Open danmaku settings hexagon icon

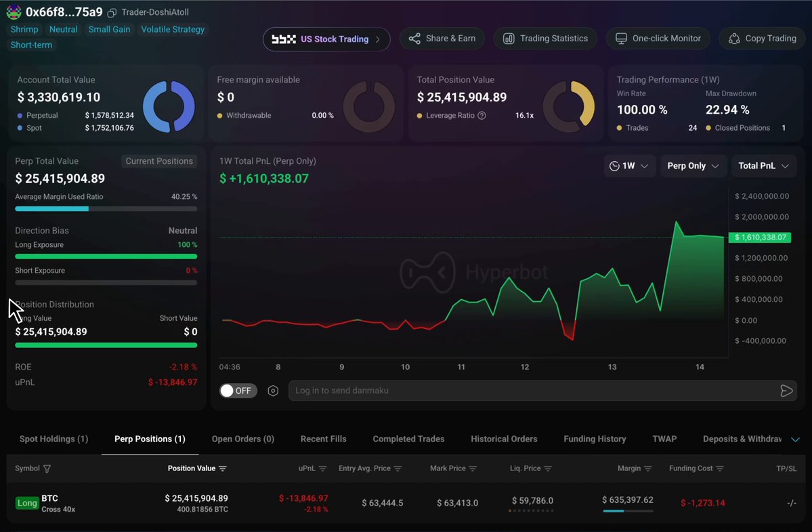point(273,391)
